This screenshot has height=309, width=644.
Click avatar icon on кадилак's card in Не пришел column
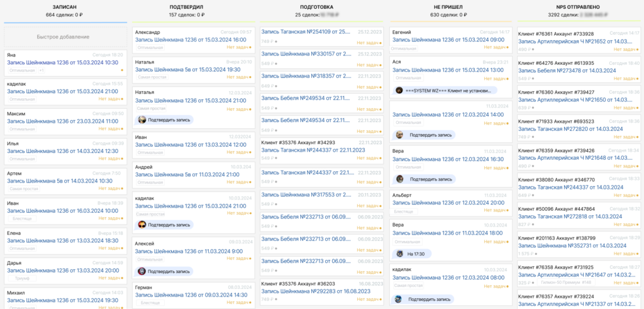(399, 299)
